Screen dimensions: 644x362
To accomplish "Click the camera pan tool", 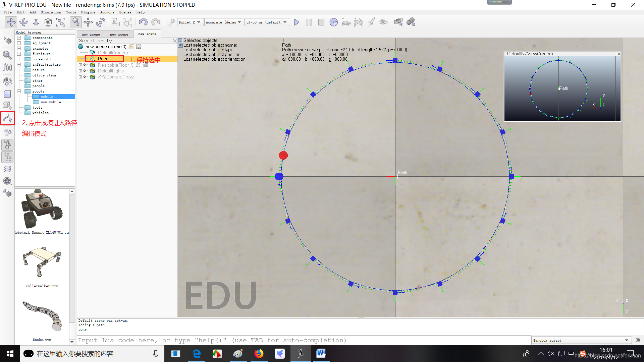I will tap(11, 22).
